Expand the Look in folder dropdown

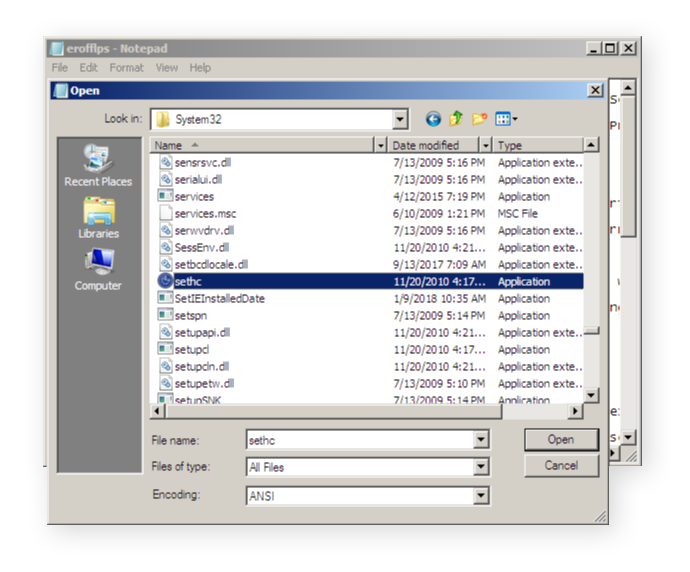click(x=400, y=119)
